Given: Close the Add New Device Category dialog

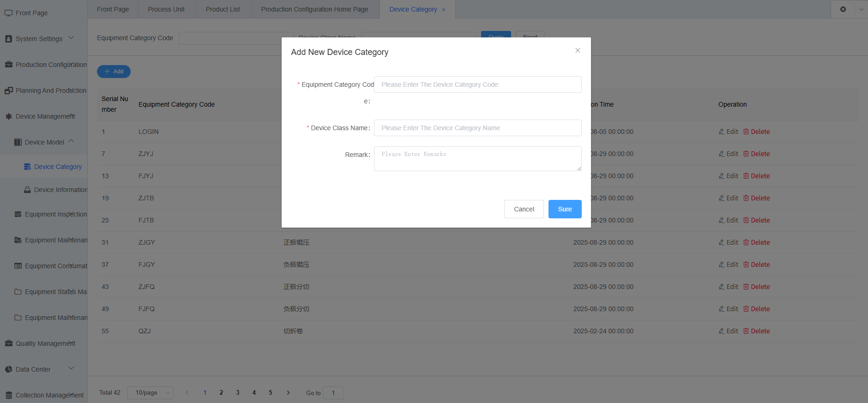Looking at the screenshot, I should coord(578,50).
